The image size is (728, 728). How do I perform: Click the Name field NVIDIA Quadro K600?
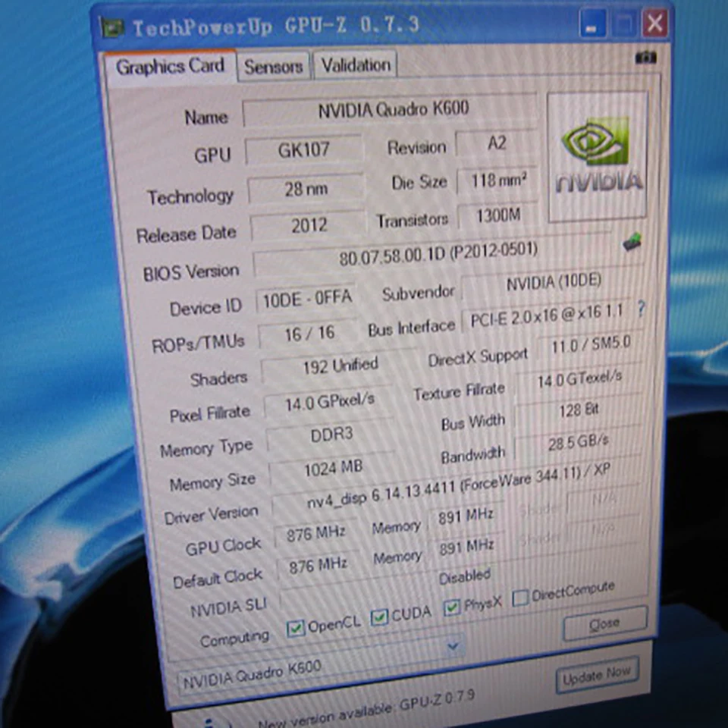tap(390, 109)
